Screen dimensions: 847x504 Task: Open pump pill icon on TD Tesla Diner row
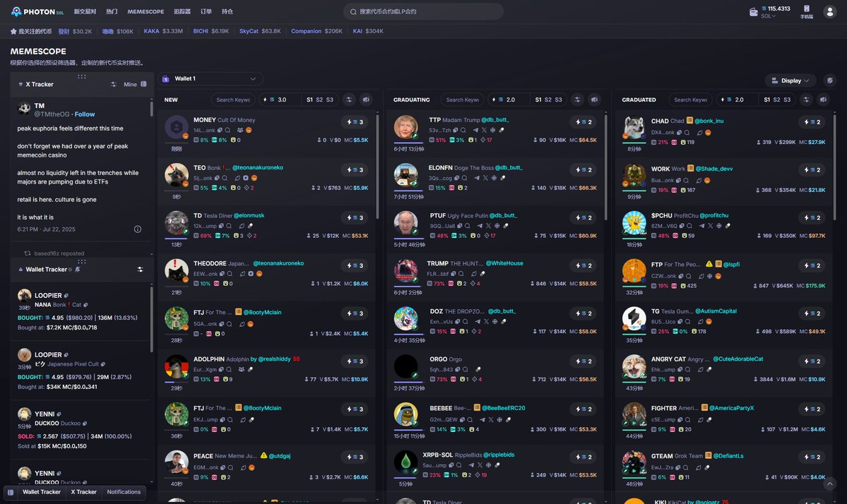[x=250, y=226]
